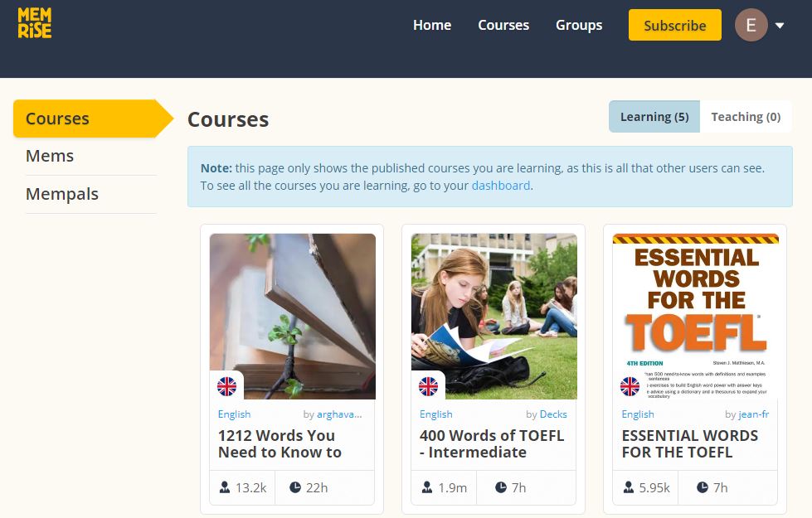Click the learners icon beside 5.95k
The image size is (812, 518).
pyautogui.click(x=628, y=487)
